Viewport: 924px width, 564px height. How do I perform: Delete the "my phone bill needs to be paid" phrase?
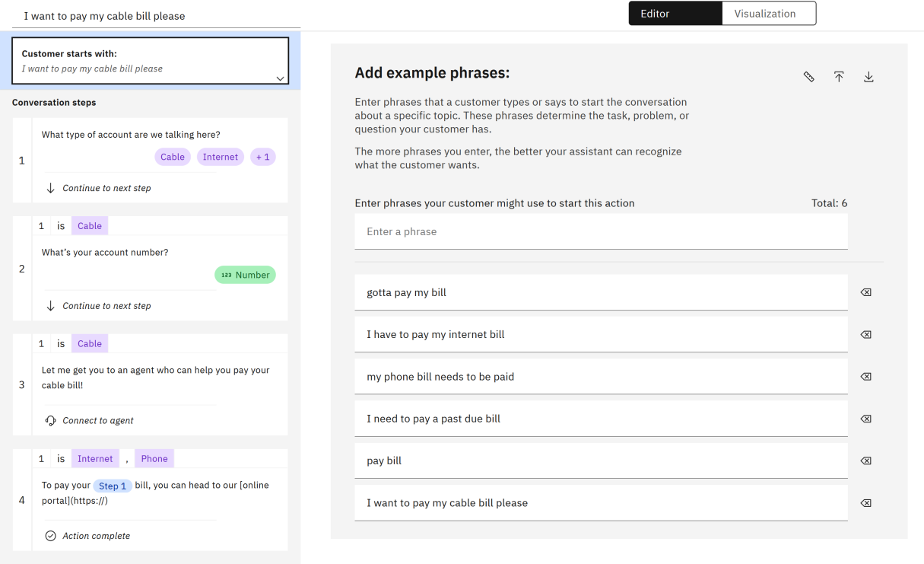click(865, 377)
